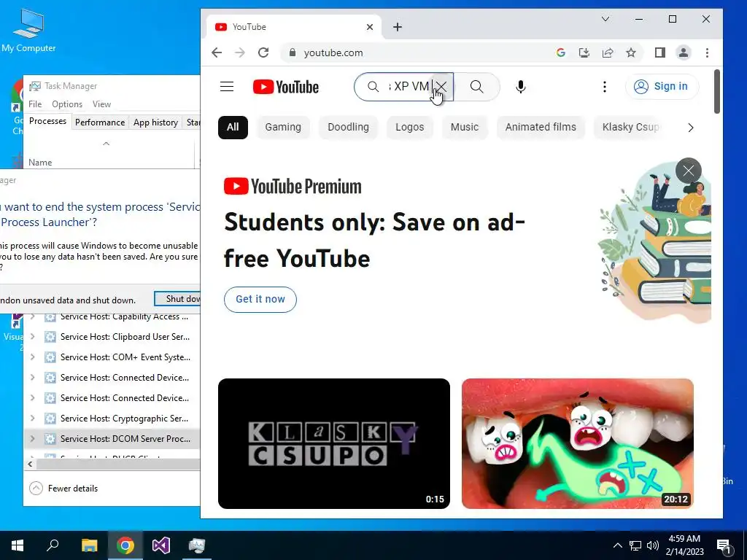Viewport: 747px width, 560px height.
Task: Click Visual Studio taskbar icon
Action: click(161, 545)
